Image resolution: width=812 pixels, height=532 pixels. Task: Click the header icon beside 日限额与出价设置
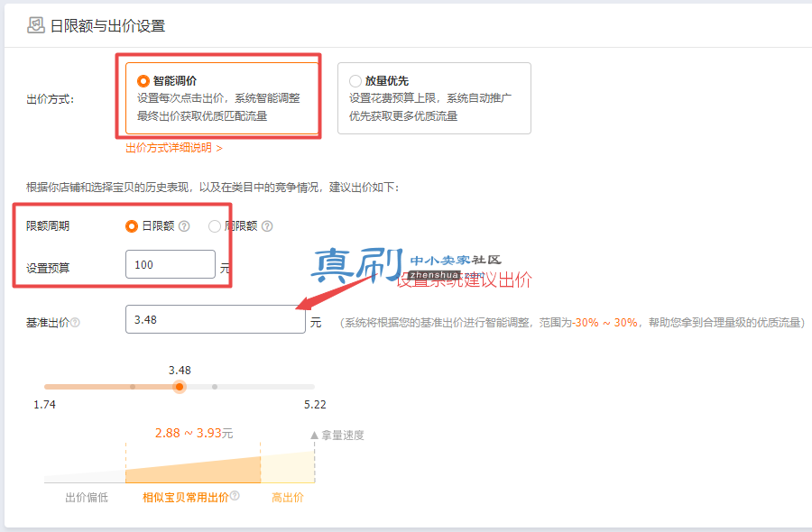pos(36,25)
